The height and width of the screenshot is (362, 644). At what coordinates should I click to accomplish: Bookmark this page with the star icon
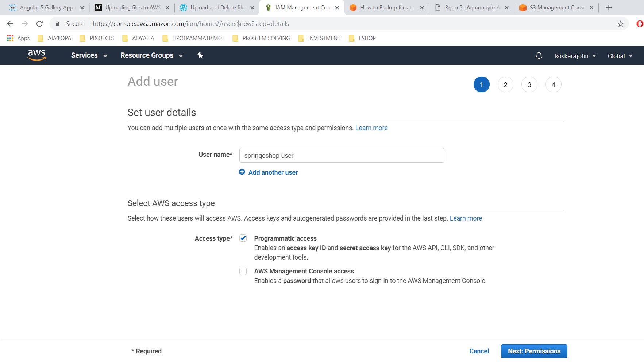click(x=620, y=24)
